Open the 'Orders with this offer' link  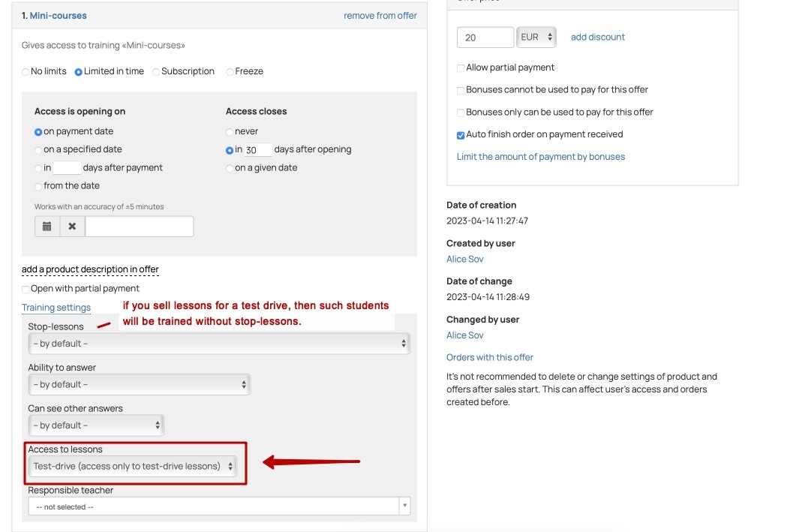pos(490,357)
